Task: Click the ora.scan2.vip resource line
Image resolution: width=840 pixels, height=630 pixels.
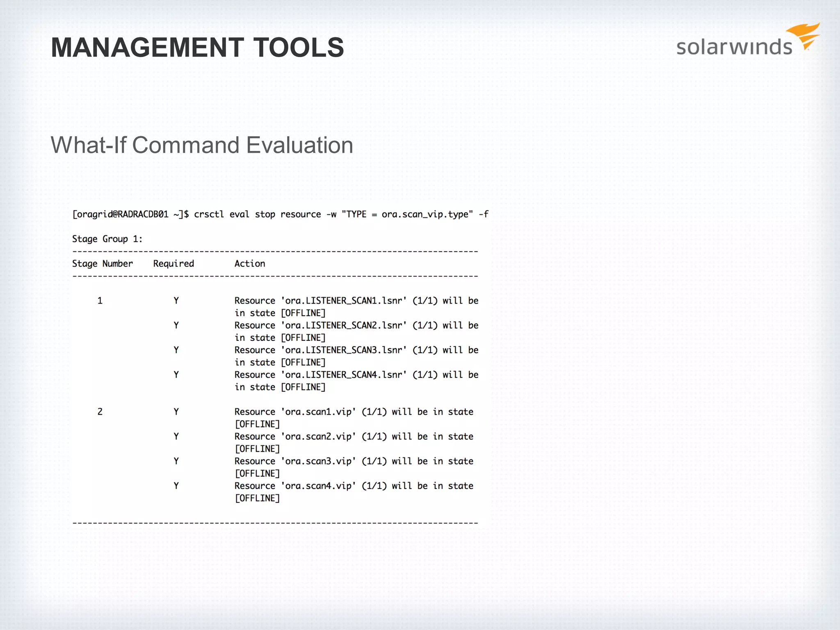Action: click(354, 436)
